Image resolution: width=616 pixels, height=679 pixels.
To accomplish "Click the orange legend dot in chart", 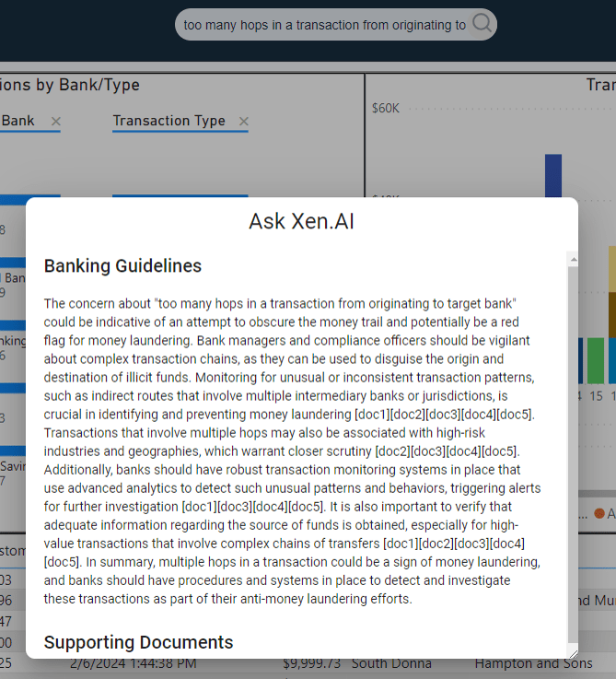I will [599, 513].
